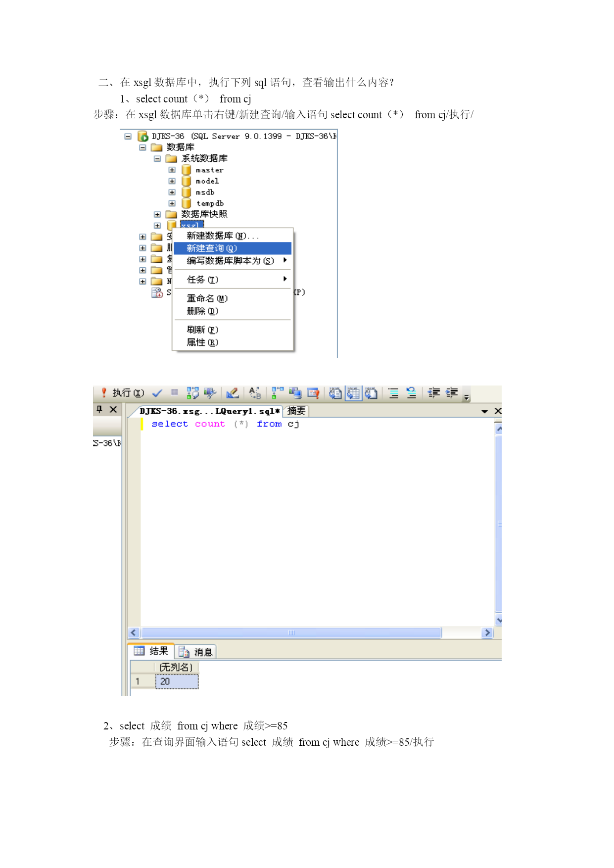Click the (无列名) column header
614x868 pixels.
[177, 668]
